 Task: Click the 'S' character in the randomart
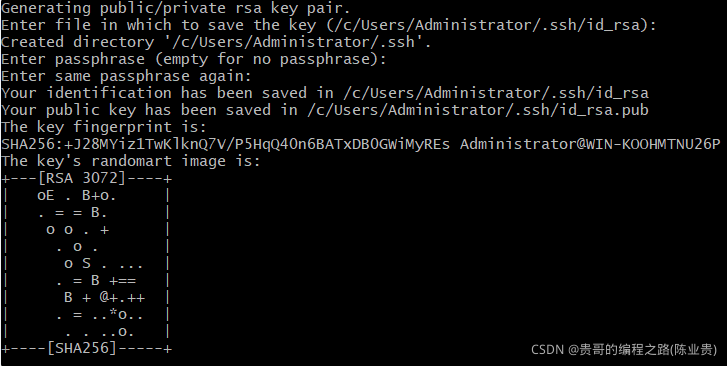point(86,263)
